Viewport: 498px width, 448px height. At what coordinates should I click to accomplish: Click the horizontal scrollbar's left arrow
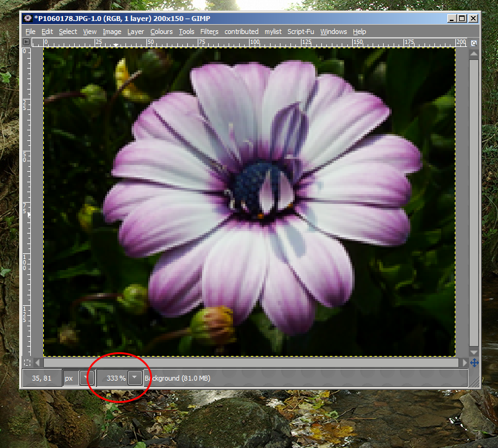[x=38, y=363]
